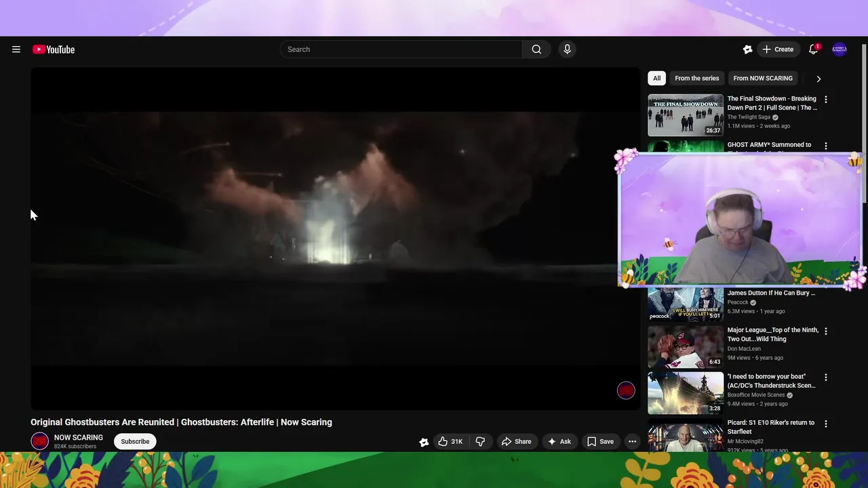868x488 pixels.
Task: Open options for Picard Riker video
Action: pos(825,424)
